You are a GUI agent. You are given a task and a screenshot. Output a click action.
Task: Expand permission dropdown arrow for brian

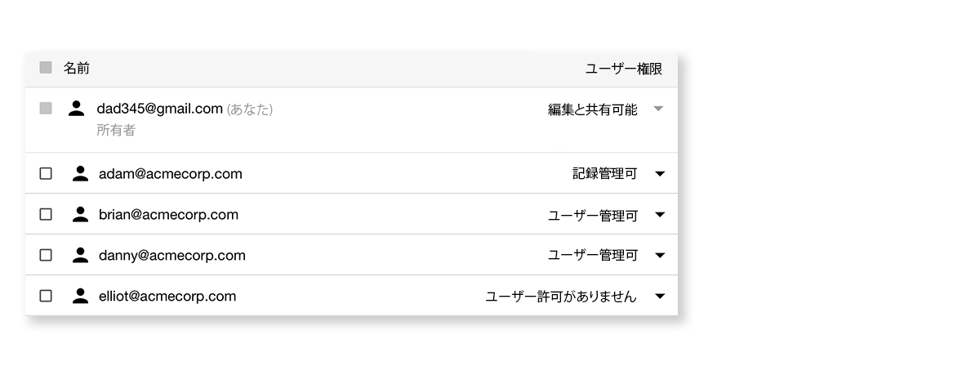(x=661, y=215)
